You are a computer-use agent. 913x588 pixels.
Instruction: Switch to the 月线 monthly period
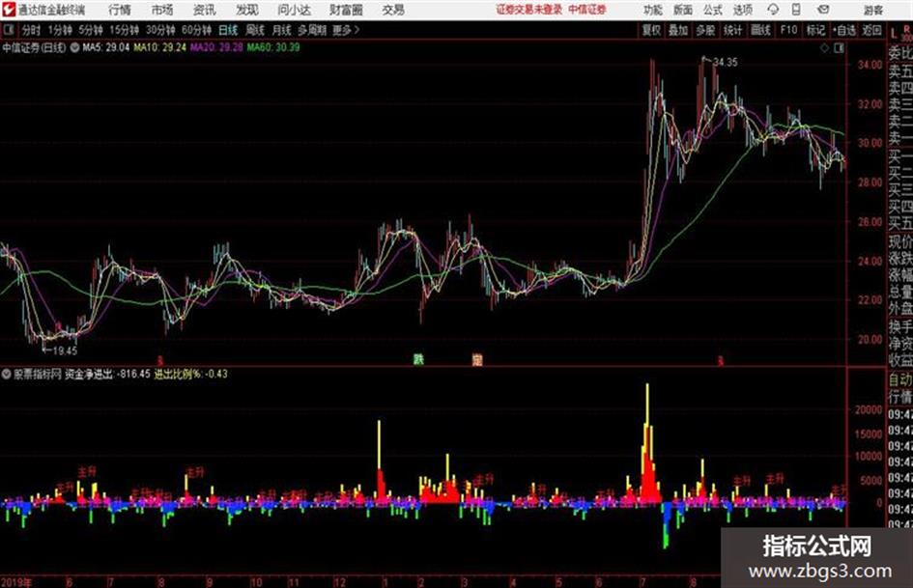point(282,30)
